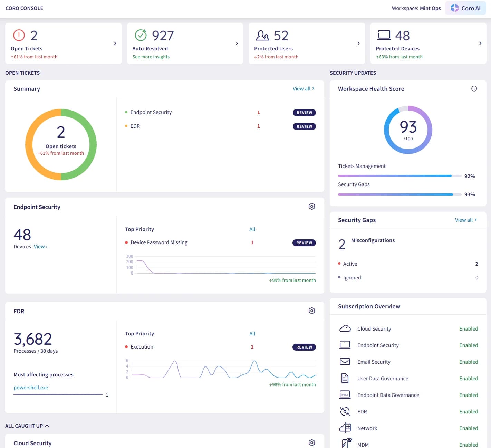The width and height of the screenshot is (491, 448).
Task: Click Security Gaps progress bar
Action: point(400,194)
